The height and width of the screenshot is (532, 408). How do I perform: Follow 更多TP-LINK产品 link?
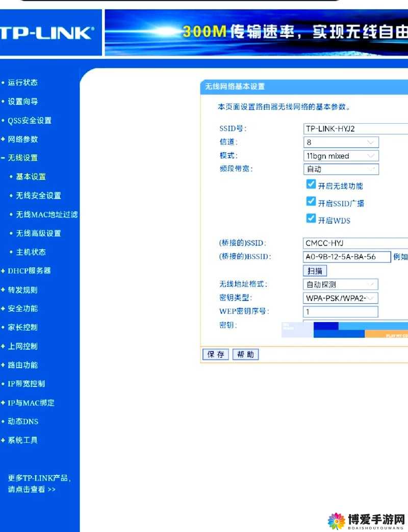[39, 484]
